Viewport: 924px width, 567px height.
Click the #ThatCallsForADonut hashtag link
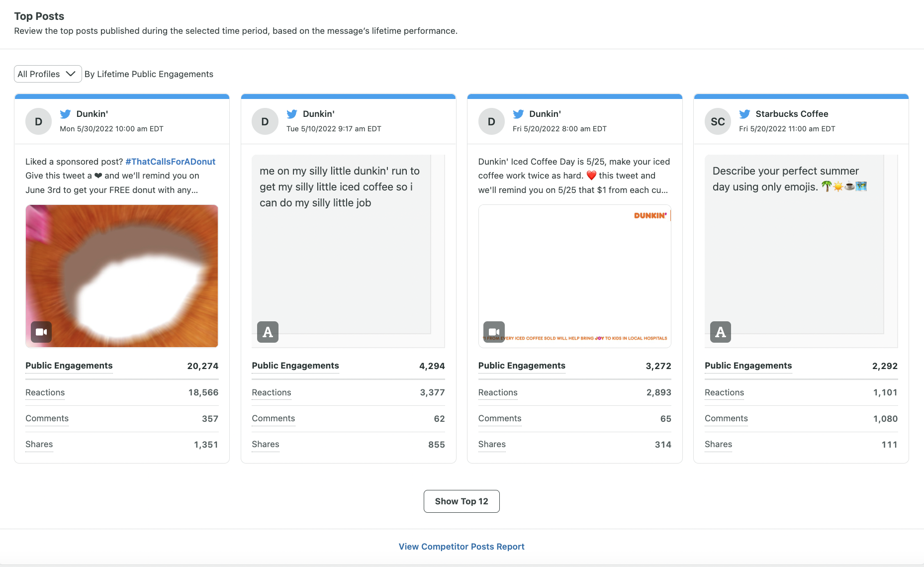pyautogui.click(x=171, y=162)
